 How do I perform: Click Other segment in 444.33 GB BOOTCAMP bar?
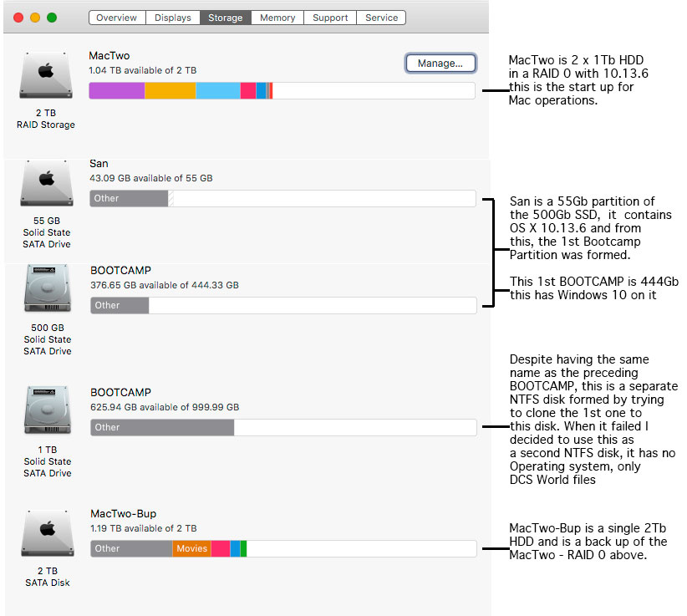[120, 305]
